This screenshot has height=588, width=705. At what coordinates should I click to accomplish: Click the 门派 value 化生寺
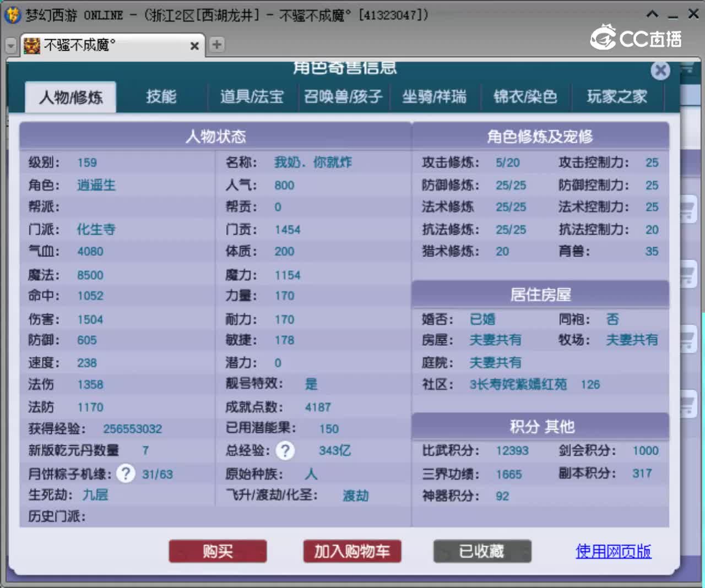pos(96,229)
